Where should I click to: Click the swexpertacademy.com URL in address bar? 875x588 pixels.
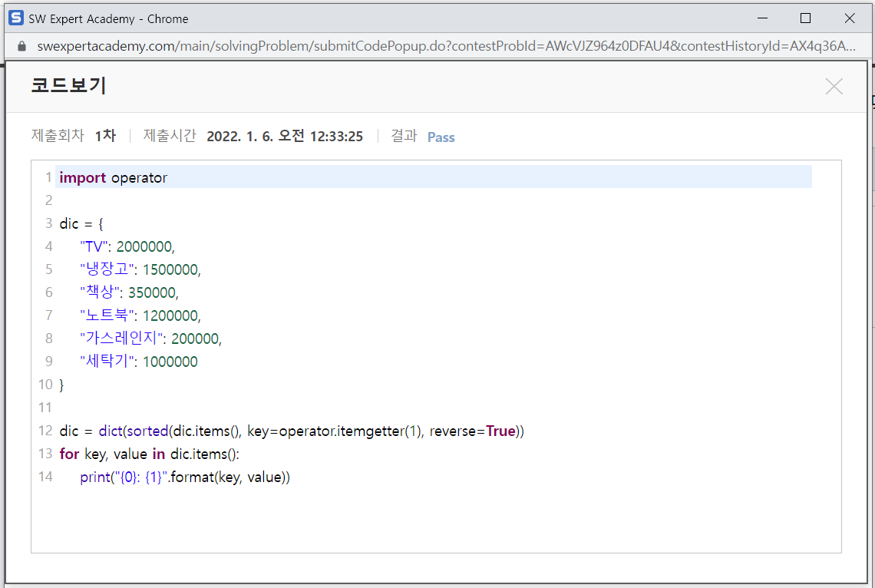[x=446, y=46]
